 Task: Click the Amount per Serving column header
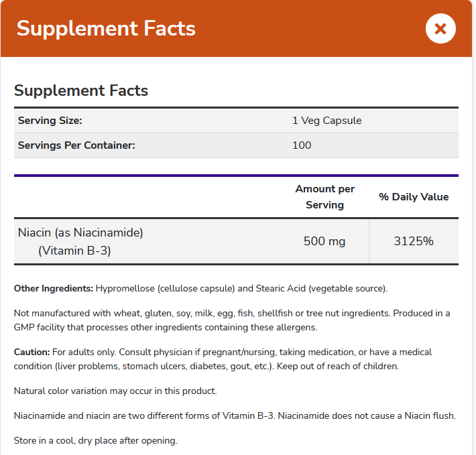pyautogui.click(x=324, y=197)
